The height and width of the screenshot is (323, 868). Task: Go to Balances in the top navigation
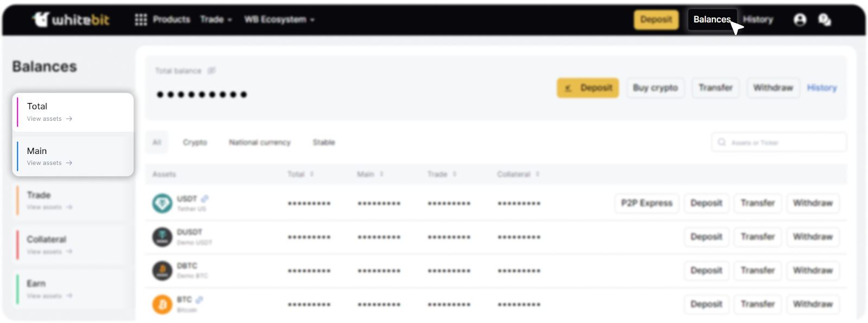tap(712, 20)
